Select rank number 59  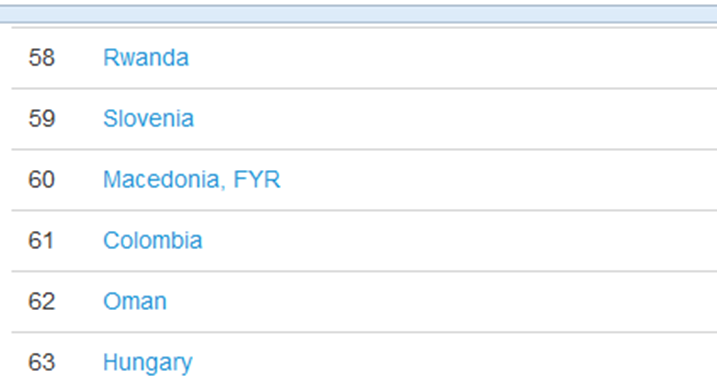[x=42, y=118]
